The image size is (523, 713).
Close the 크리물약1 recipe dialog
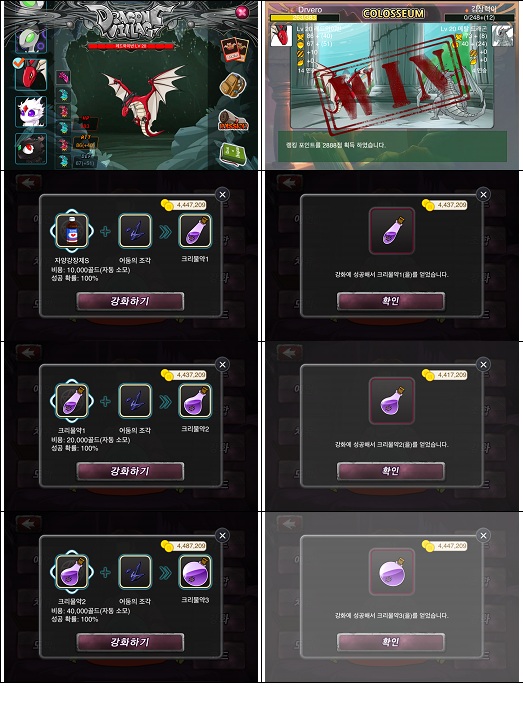coord(222,195)
